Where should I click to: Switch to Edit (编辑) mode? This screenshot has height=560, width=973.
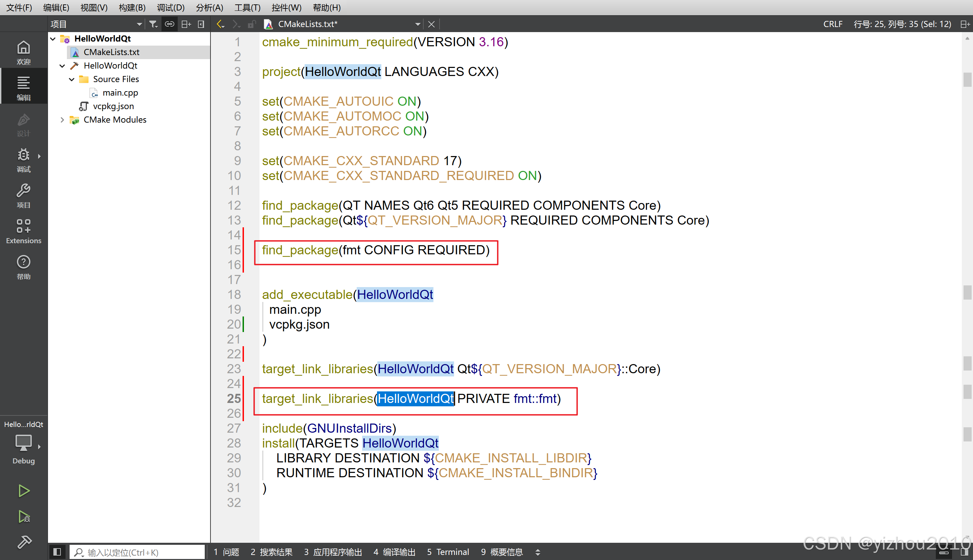[x=23, y=88]
